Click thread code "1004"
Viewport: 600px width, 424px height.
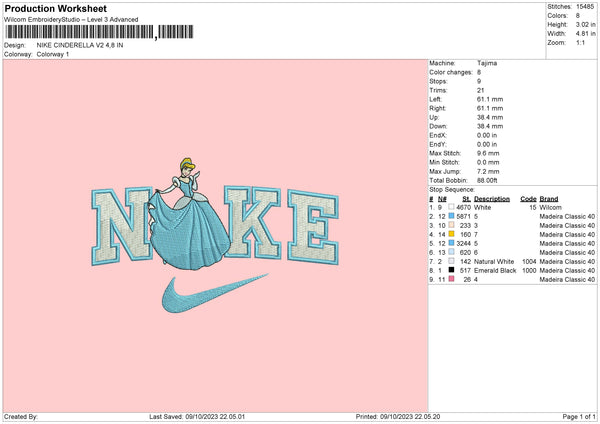pos(529,261)
